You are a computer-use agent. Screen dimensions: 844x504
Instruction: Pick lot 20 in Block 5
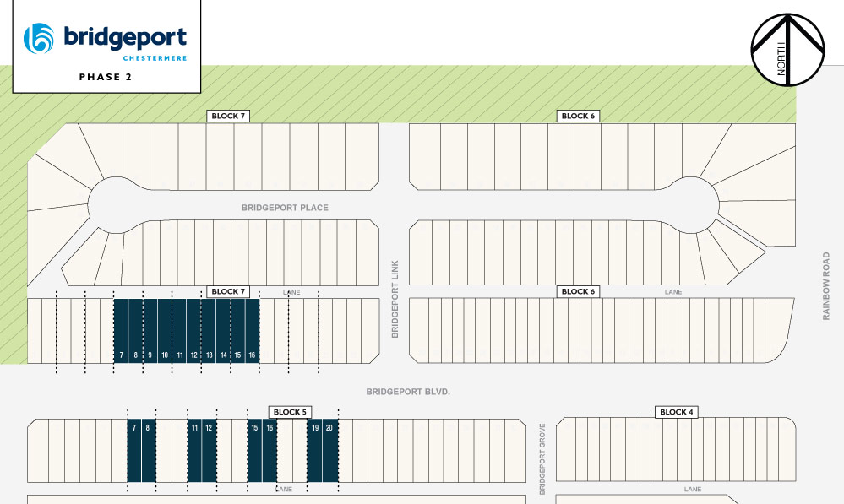click(329, 452)
